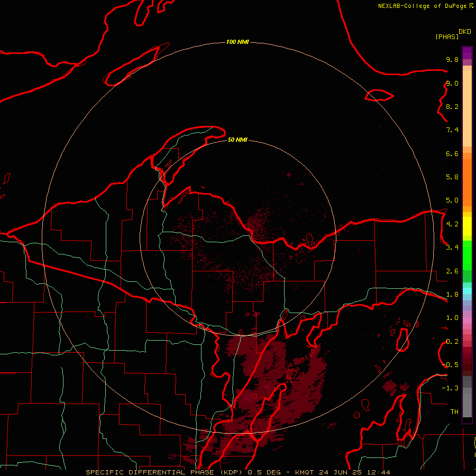476x476 pixels.
Task: Click the 0.2 scale value
Action: [452, 342]
